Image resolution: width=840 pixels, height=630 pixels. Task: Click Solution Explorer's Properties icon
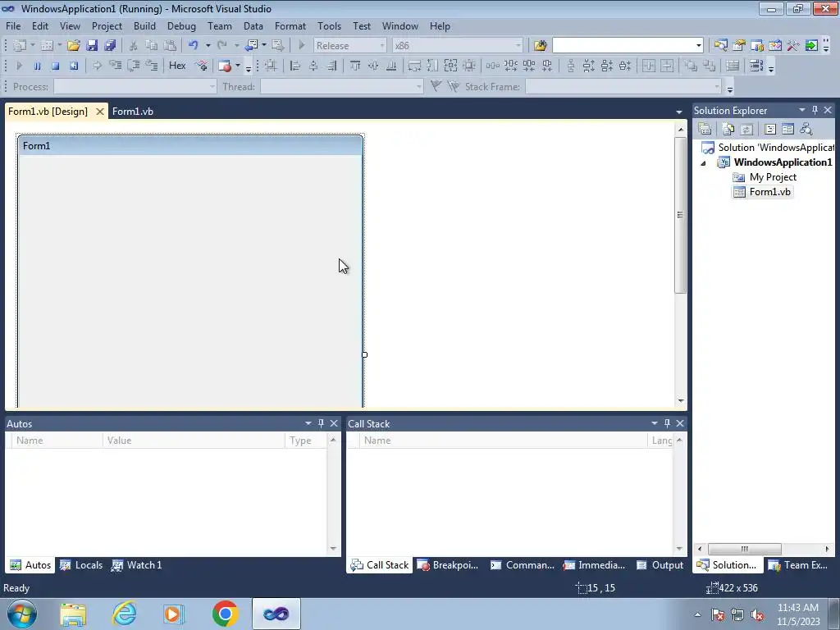(705, 129)
